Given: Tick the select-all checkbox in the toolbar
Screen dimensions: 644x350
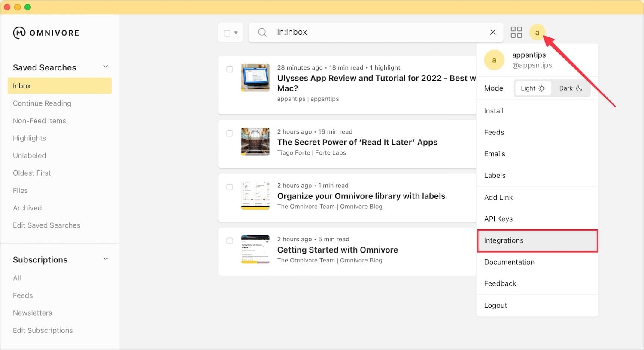Looking at the screenshot, I should (x=227, y=33).
